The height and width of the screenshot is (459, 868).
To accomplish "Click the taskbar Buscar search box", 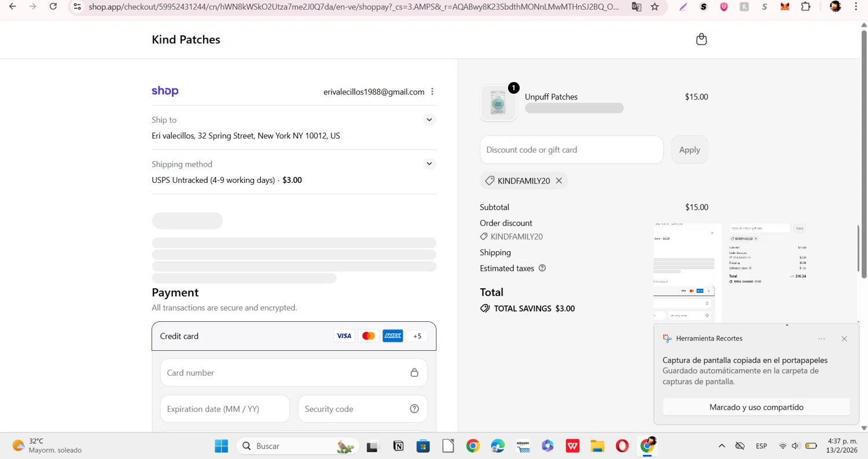I will click(298, 446).
